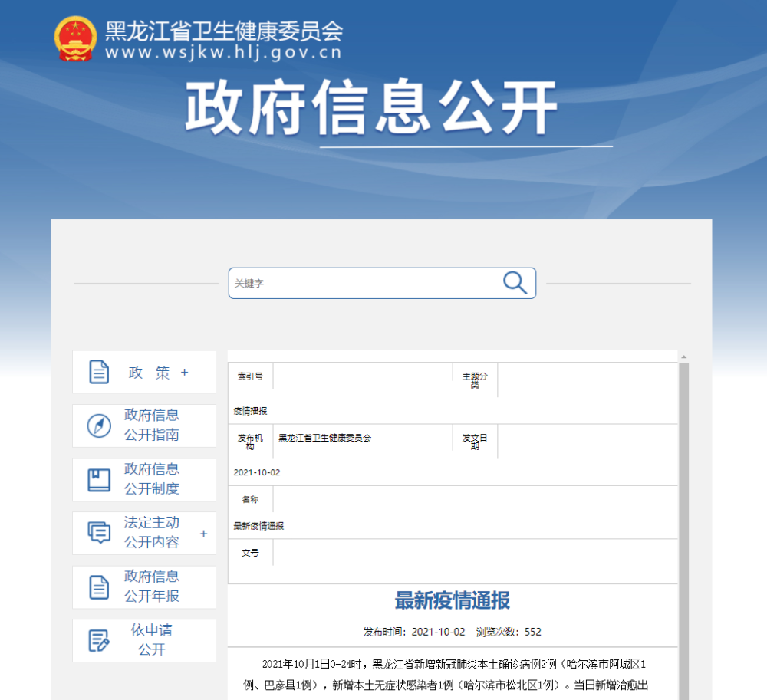Open the 政府信息公开指南 menu item
The width and height of the screenshot is (767, 700).
tap(152, 426)
